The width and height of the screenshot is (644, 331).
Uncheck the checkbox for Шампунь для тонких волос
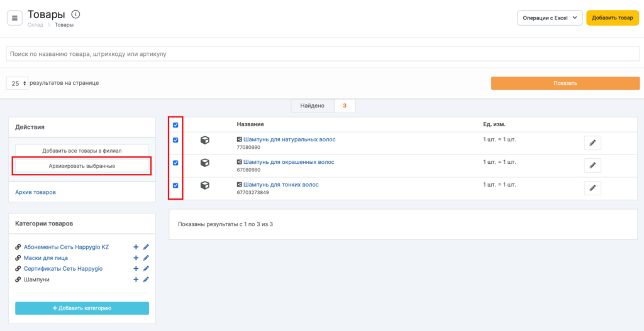pyautogui.click(x=175, y=185)
